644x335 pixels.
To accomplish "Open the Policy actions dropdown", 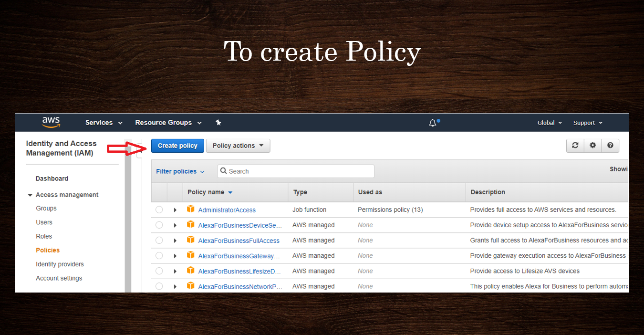I will [238, 146].
